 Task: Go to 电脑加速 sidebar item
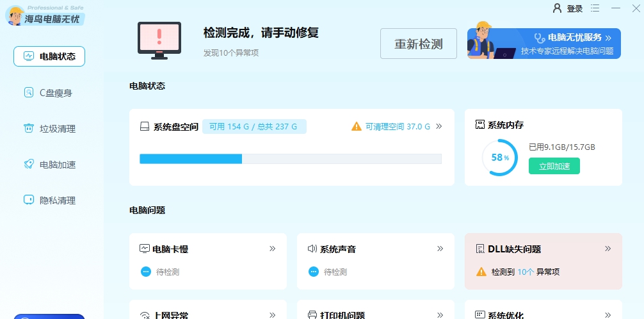[49, 165]
